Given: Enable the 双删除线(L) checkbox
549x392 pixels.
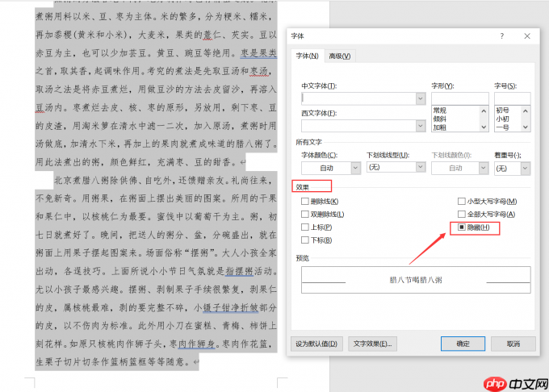Looking at the screenshot, I should 304,214.
